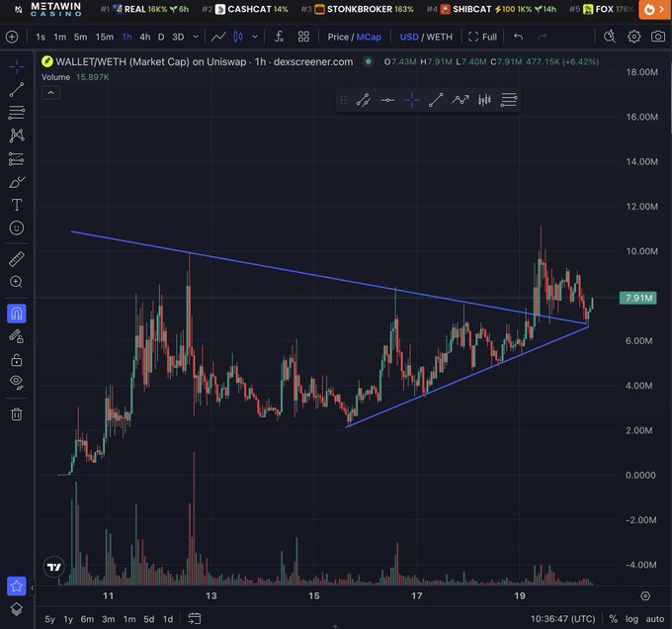The height and width of the screenshot is (629, 672).
Task: Toggle stay in drawing mode
Action: point(17,336)
